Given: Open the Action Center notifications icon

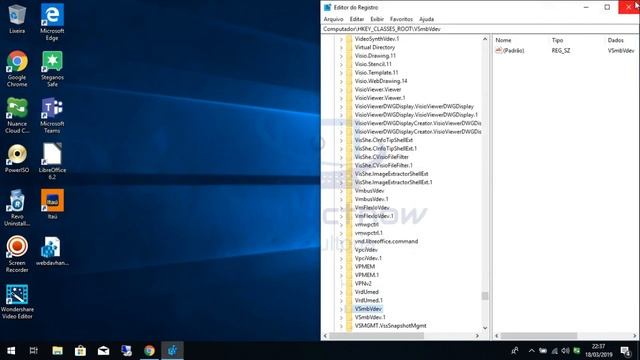Looking at the screenshot, I should 626,351.
